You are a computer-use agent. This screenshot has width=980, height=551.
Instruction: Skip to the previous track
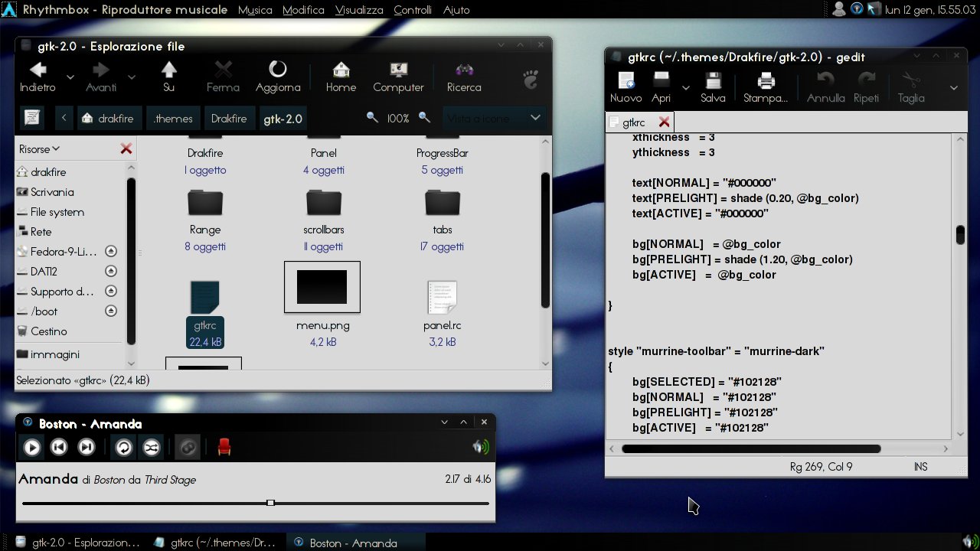click(59, 448)
